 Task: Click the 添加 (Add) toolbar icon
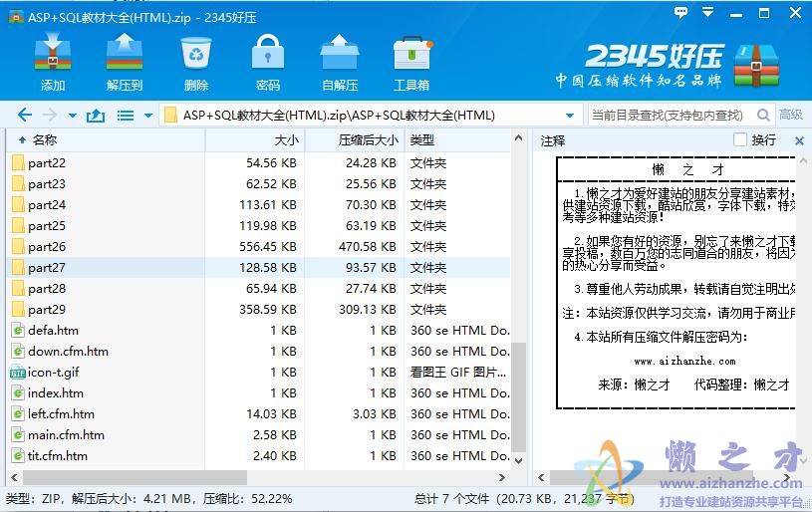(52, 52)
